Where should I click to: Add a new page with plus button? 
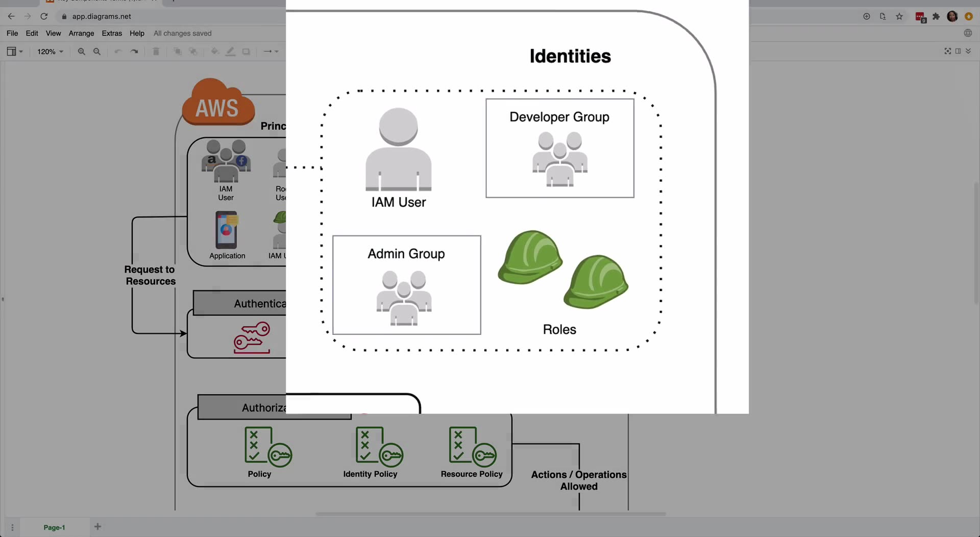[97, 527]
